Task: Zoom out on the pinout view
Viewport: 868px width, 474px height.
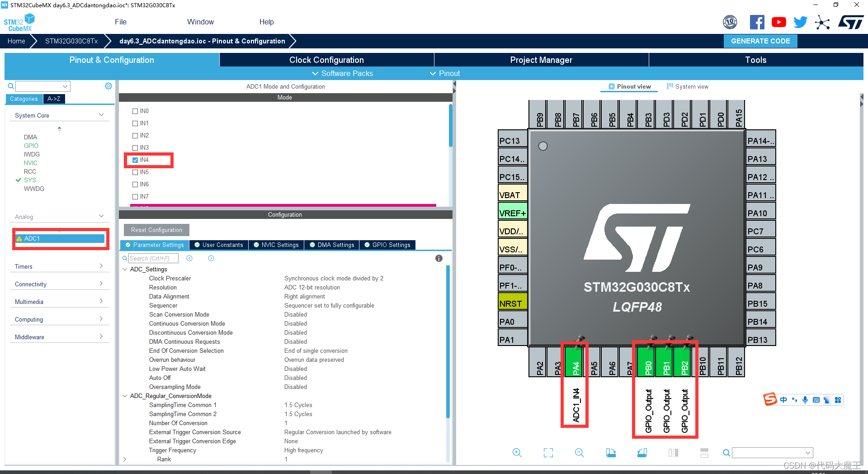Action: click(x=580, y=453)
